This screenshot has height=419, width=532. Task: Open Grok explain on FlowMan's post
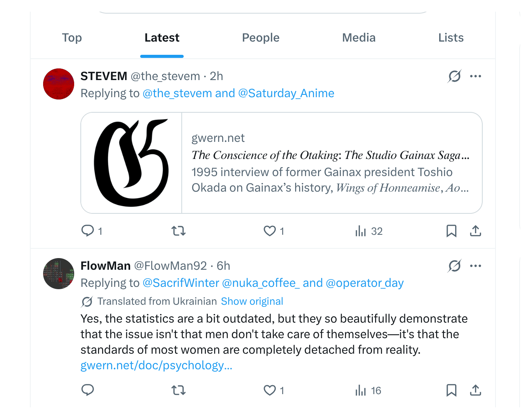[x=454, y=266]
